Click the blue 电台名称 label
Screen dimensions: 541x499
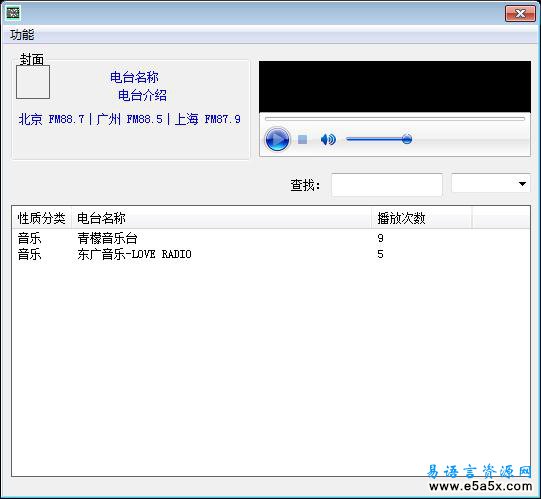click(x=134, y=77)
